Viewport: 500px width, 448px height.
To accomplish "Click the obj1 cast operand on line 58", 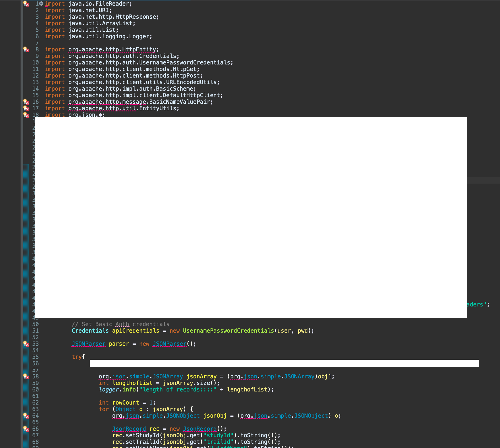I will [324, 376].
